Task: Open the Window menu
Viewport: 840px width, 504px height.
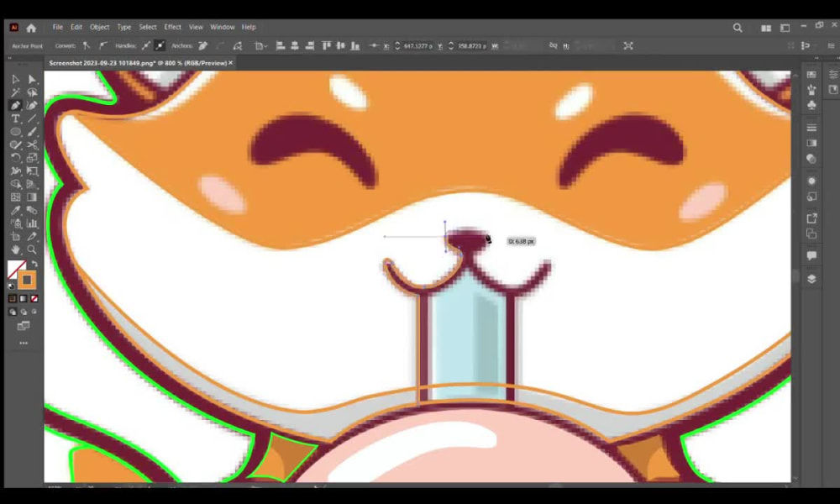Action: [x=222, y=26]
